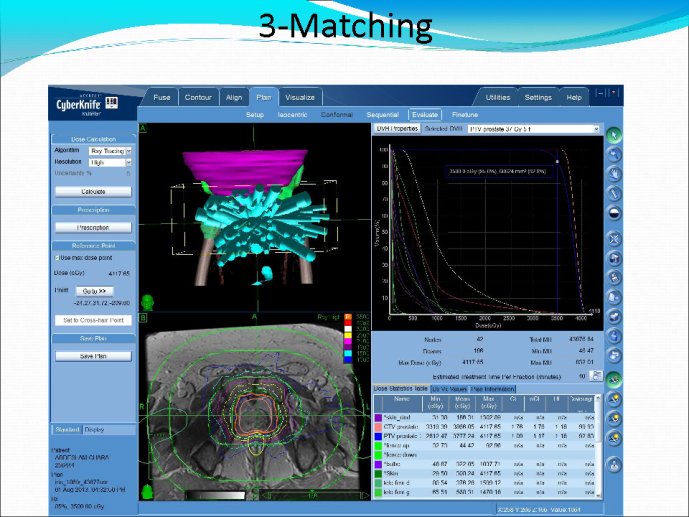Click the Name column header
Screen dimensions: 689x517
(x=402, y=403)
